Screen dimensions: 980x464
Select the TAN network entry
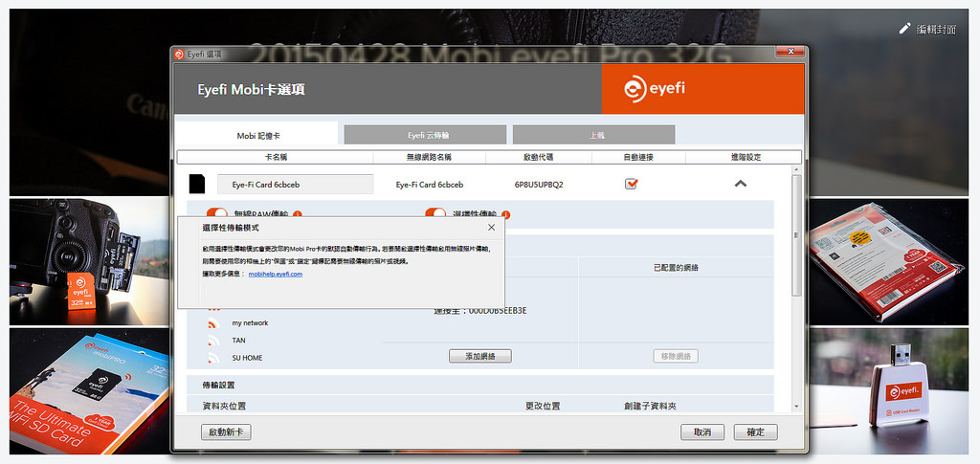238,341
